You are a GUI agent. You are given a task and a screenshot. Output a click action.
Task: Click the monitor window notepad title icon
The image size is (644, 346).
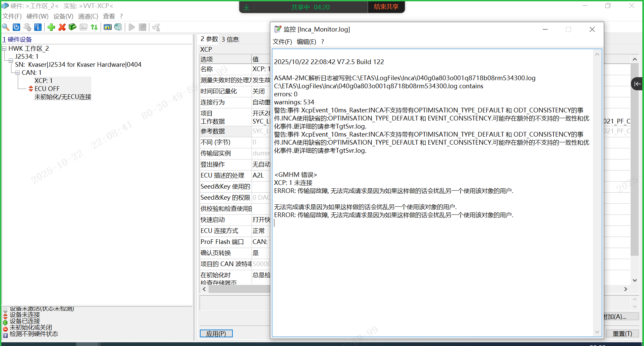click(278, 29)
